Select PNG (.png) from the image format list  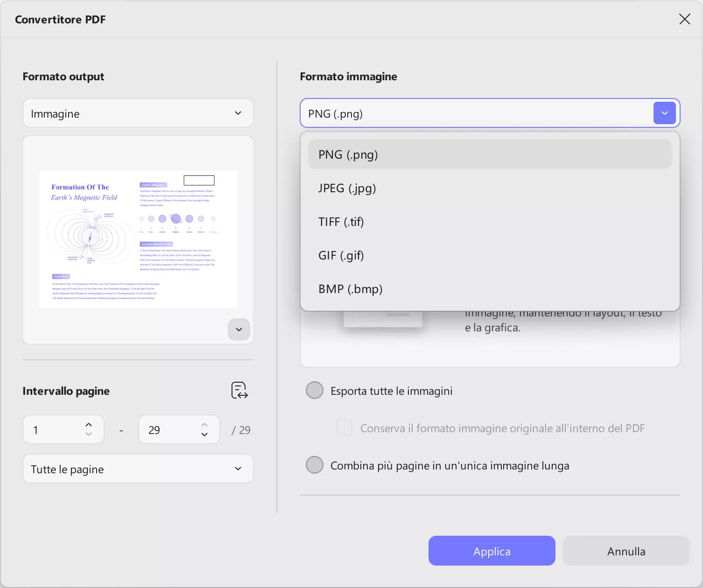point(348,154)
